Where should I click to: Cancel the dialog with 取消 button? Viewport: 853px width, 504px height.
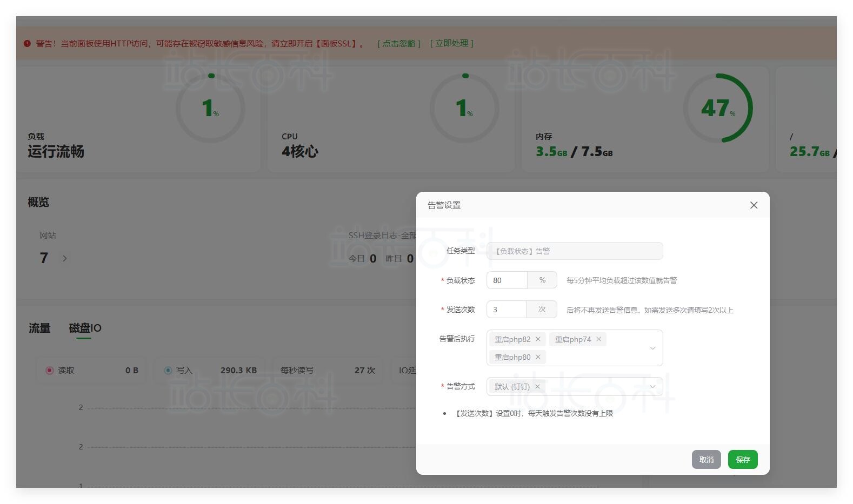[707, 460]
